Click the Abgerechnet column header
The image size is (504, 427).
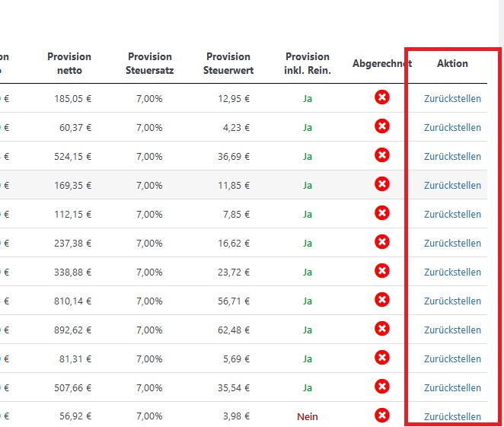pos(382,64)
